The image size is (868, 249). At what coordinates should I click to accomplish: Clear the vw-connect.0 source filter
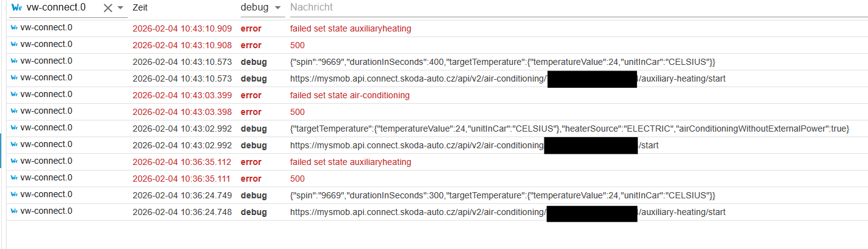coord(107,8)
